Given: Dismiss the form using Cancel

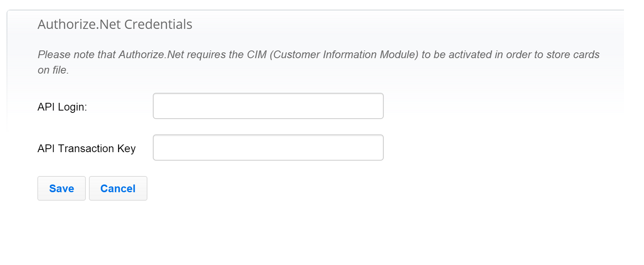Looking at the screenshot, I should point(118,188).
